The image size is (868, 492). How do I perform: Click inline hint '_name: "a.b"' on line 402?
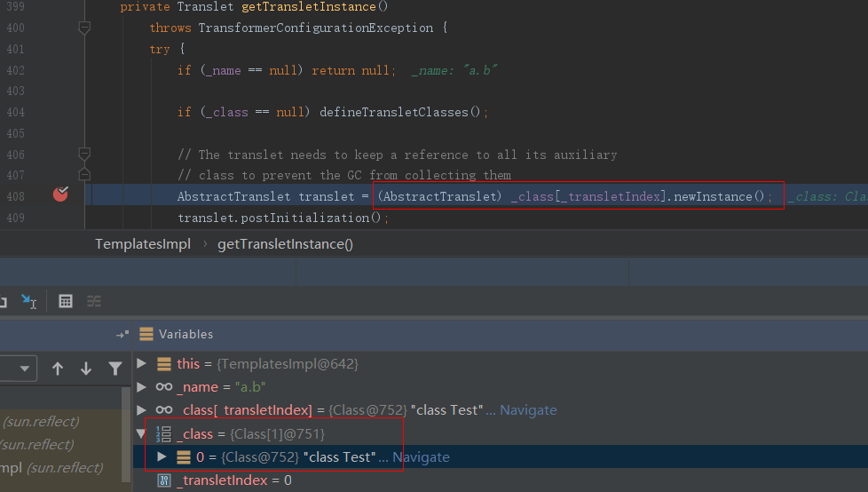click(454, 70)
